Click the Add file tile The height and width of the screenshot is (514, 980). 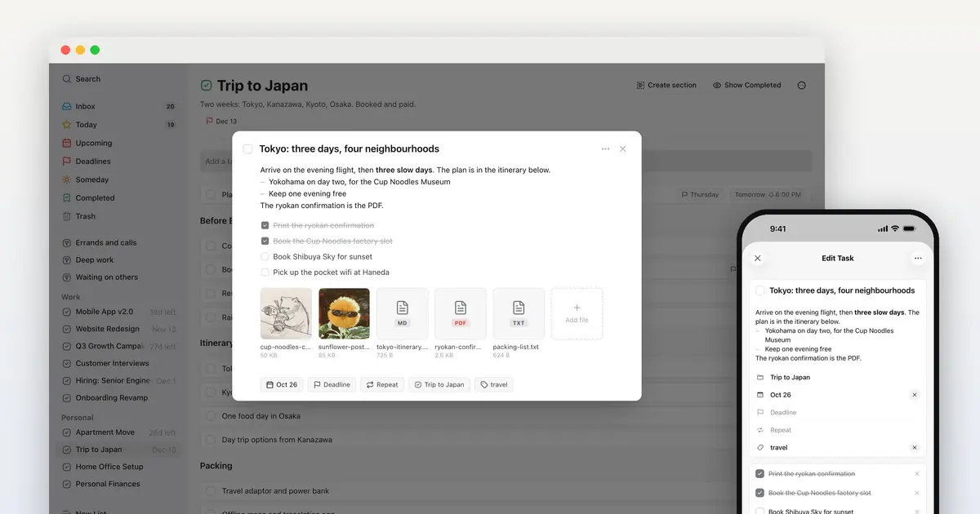[x=577, y=313]
